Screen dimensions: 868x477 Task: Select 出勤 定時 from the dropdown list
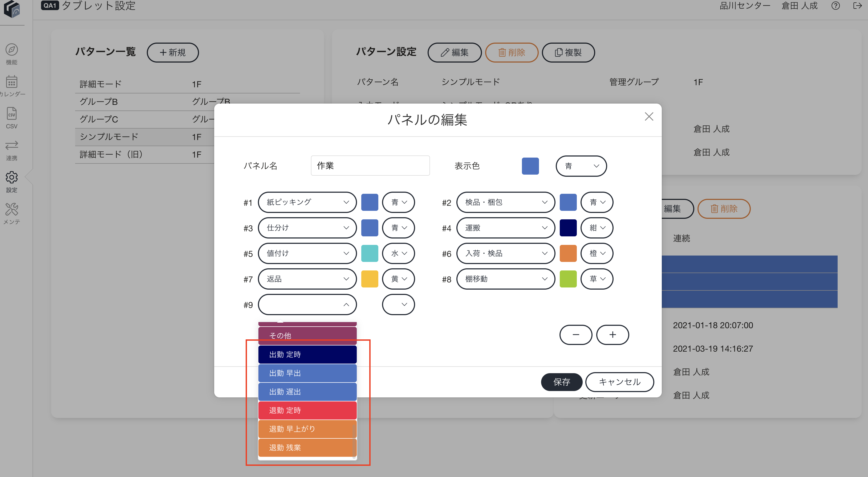click(x=307, y=355)
